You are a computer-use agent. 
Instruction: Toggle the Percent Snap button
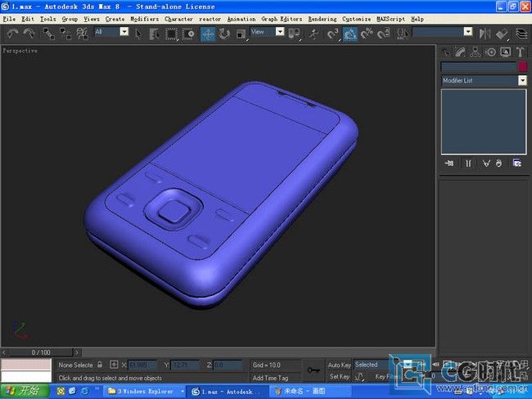pos(367,34)
